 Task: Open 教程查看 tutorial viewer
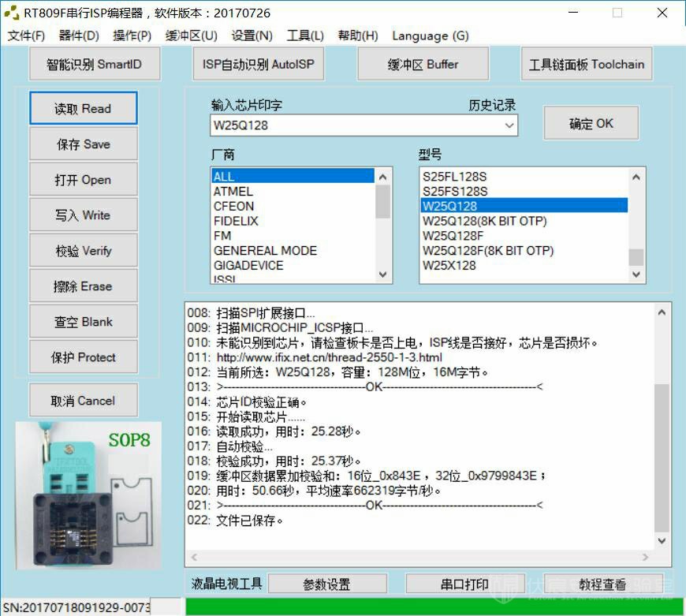(x=603, y=584)
